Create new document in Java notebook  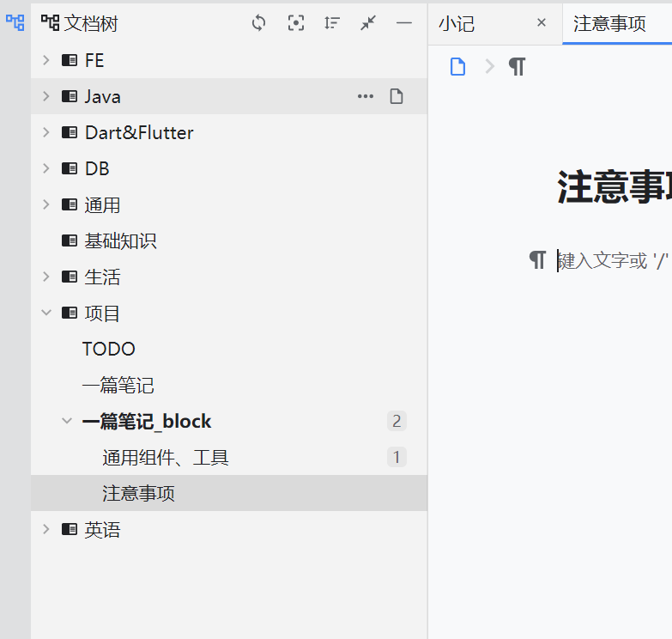pyautogui.click(x=397, y=96)
